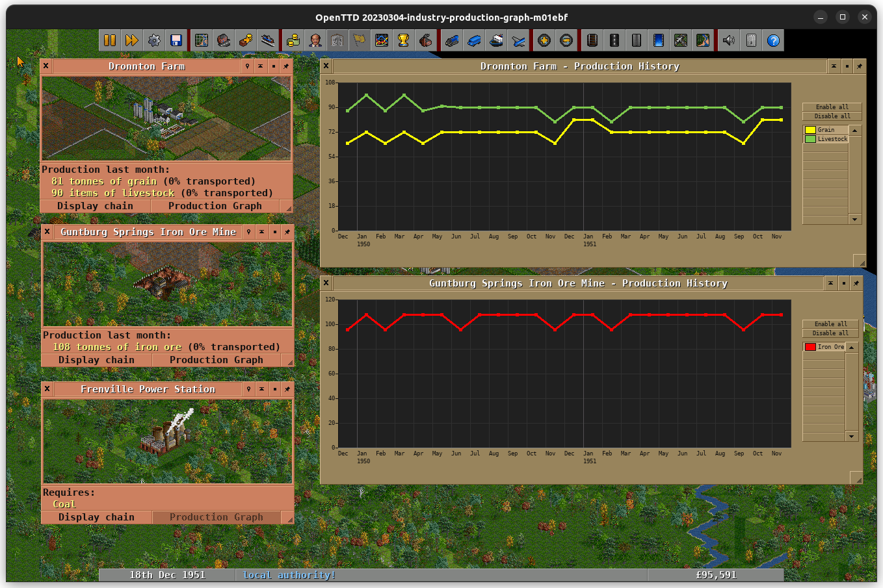Open the airport construction toolbar
The width and height of the screenshot is (883, 588).
pos(680,40)
